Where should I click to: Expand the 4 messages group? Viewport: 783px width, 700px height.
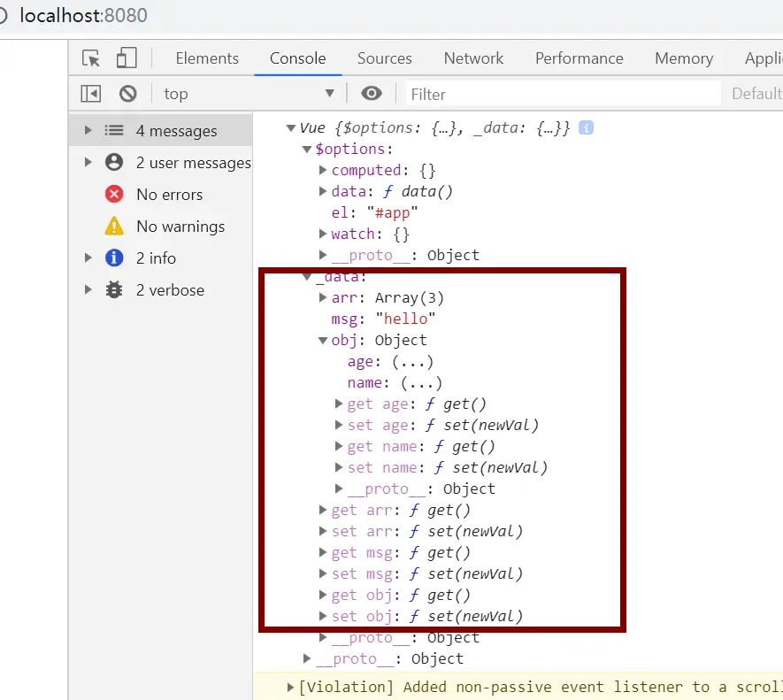(x=88, y=130)
